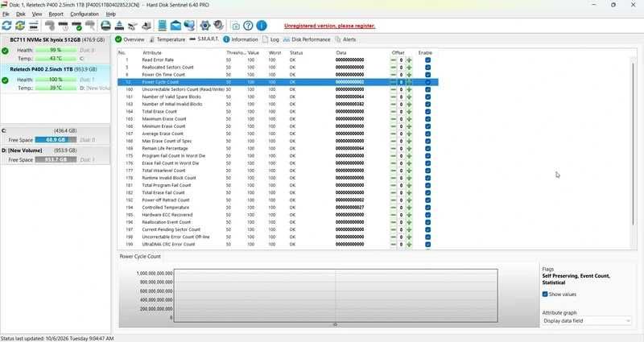The height and width of the screenshot is (342, 644).
Task: Toggle Enable checkbox for Reallocated Sectors Count
Action: point(427,68)
